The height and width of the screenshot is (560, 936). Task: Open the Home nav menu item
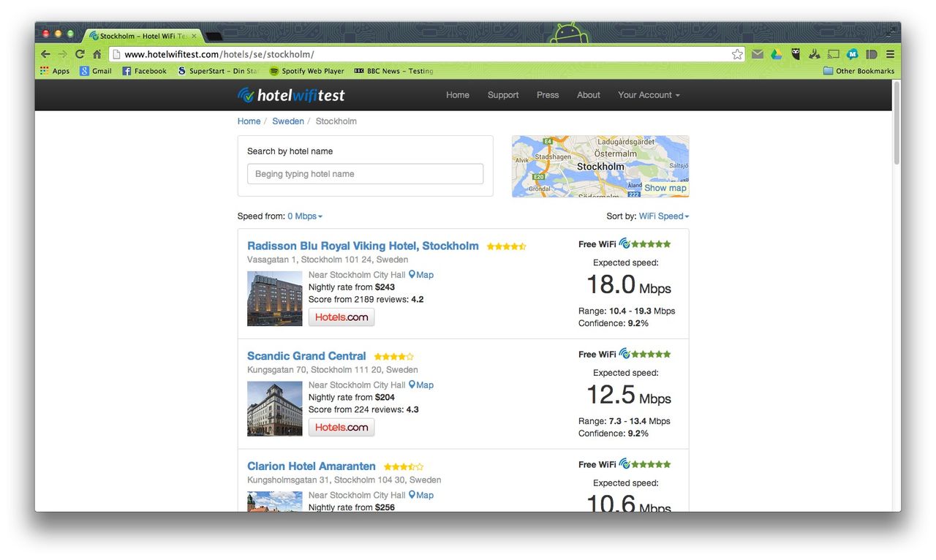(458, 95)
